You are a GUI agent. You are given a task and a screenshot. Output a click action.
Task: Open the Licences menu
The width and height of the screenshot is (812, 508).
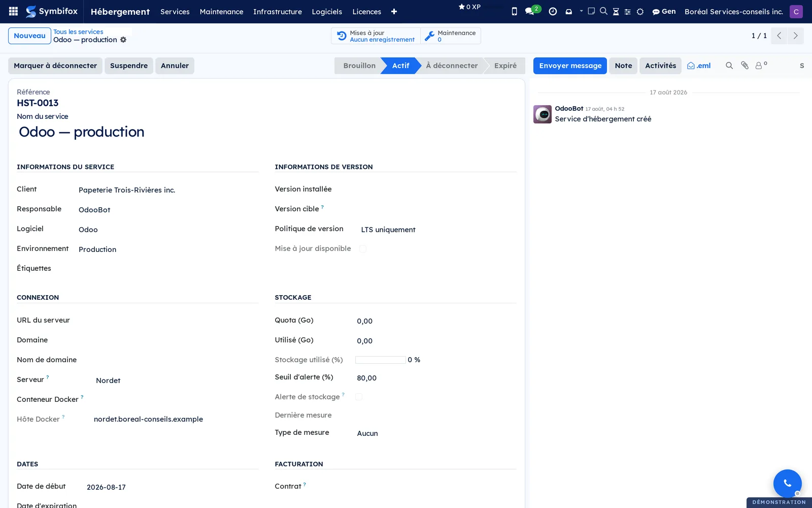pos(367,11)
